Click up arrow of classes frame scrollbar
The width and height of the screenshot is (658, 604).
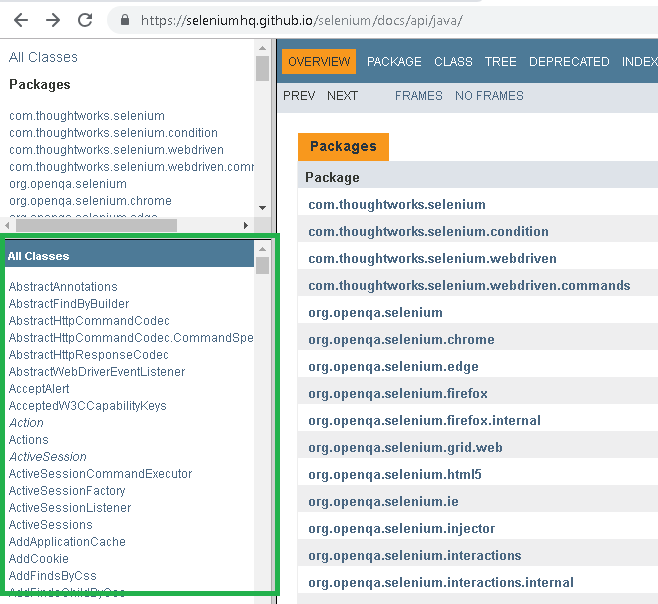click(263, 249)
